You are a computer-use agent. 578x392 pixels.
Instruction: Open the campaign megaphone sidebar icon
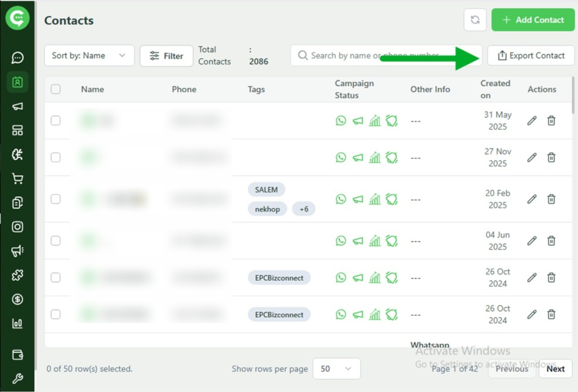click(x=17, y=106)
